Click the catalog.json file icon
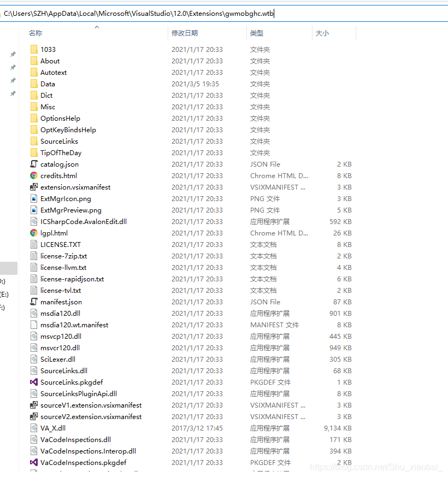The height and width of the screenshot is (477, 448). pos(34,164)
